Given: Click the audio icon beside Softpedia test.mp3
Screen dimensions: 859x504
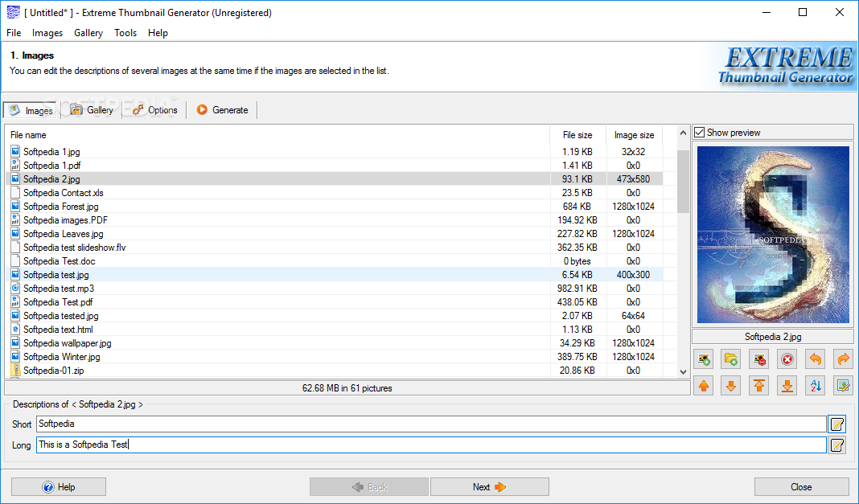Looking at the screenshot, I should pyautogui.click(x=15, y=289).
